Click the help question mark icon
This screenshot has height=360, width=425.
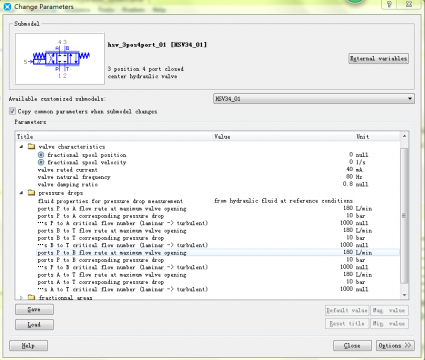389,4
